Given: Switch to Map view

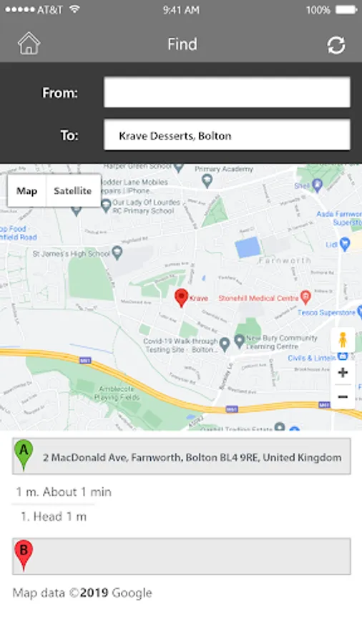Looking at the screenshot, I should tap(26, 191).
